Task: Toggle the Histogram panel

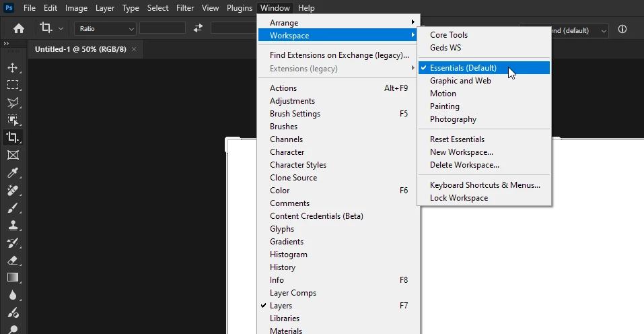Action: coord(339,255)
